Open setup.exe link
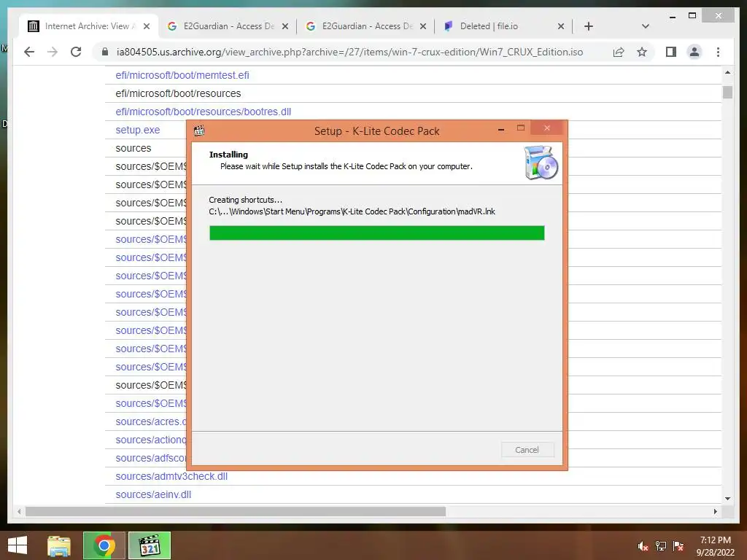Screen dimensions: 747x560 coord(138,130)
